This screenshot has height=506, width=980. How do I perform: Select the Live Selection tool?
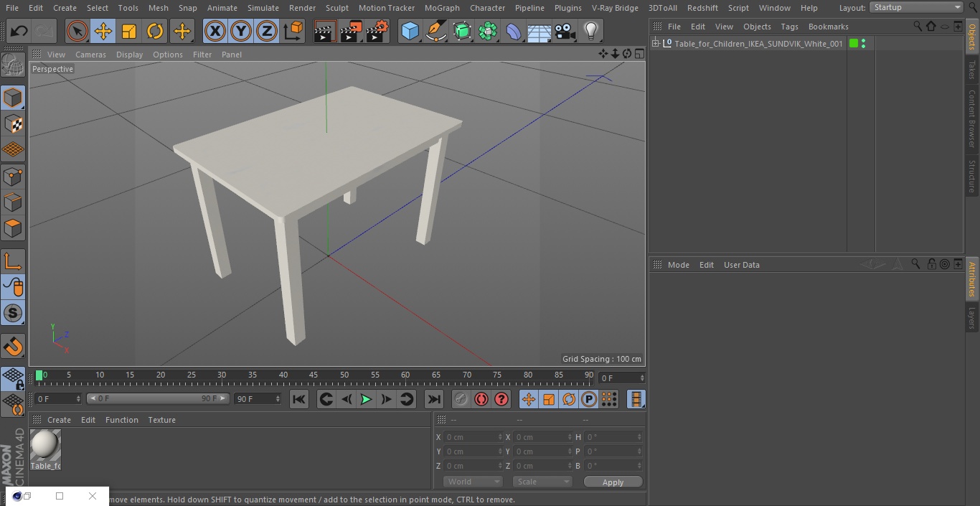coord(77,31)
